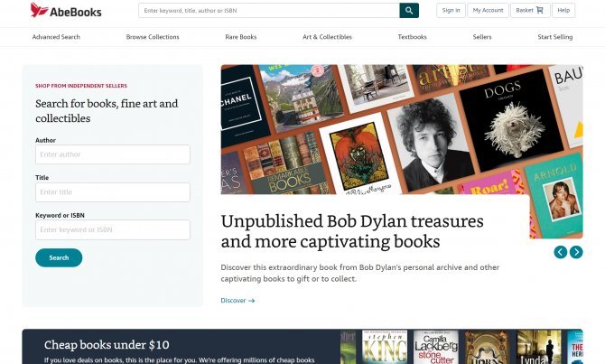The image size is (605, 364).
Task: Open My Account
Action: click(x=488, y=11)
